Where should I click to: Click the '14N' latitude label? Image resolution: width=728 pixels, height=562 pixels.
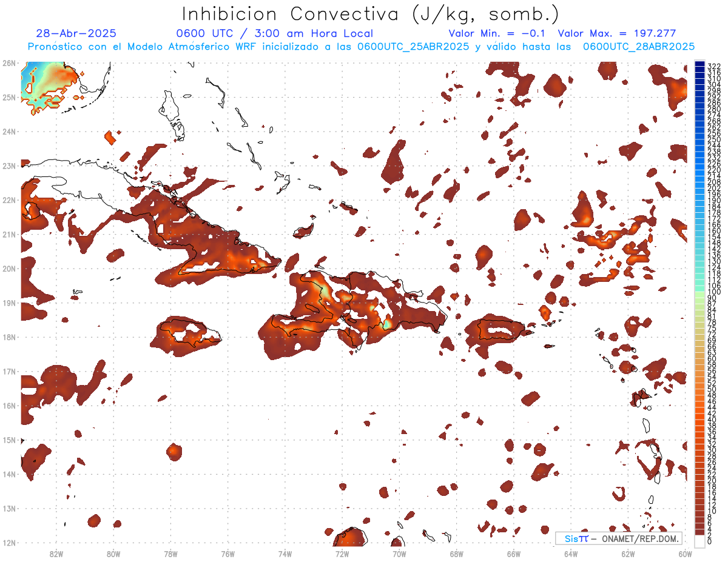[8, 474]
